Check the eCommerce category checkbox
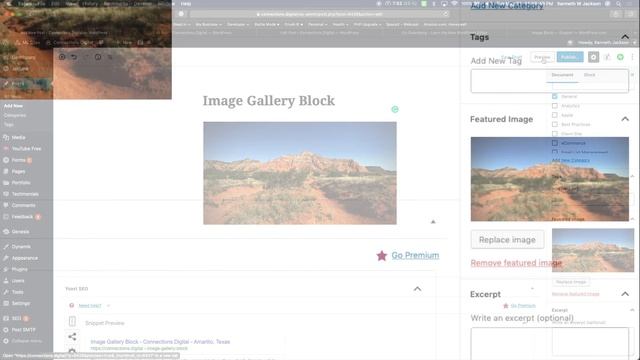 pyautogui.click(x=555, y=143)
